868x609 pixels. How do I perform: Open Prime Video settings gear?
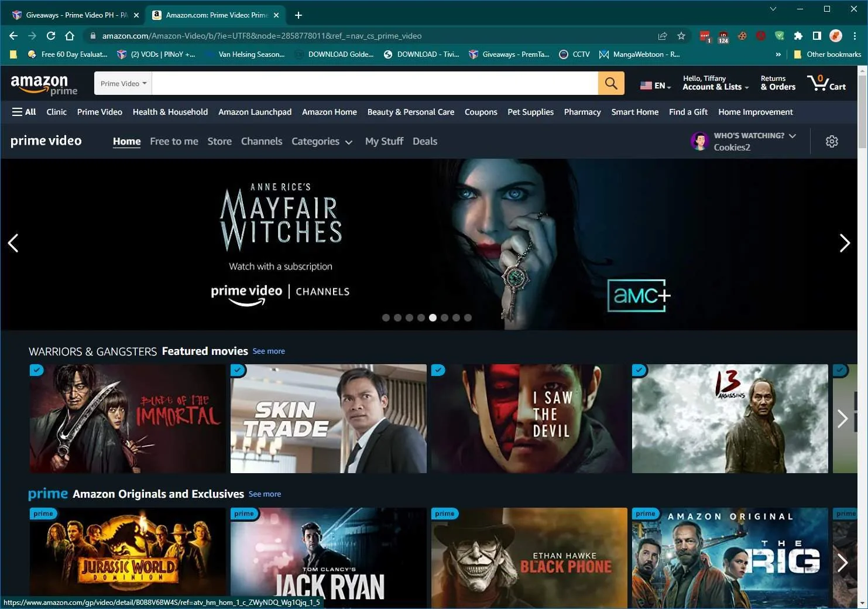[x=832, y=141]
